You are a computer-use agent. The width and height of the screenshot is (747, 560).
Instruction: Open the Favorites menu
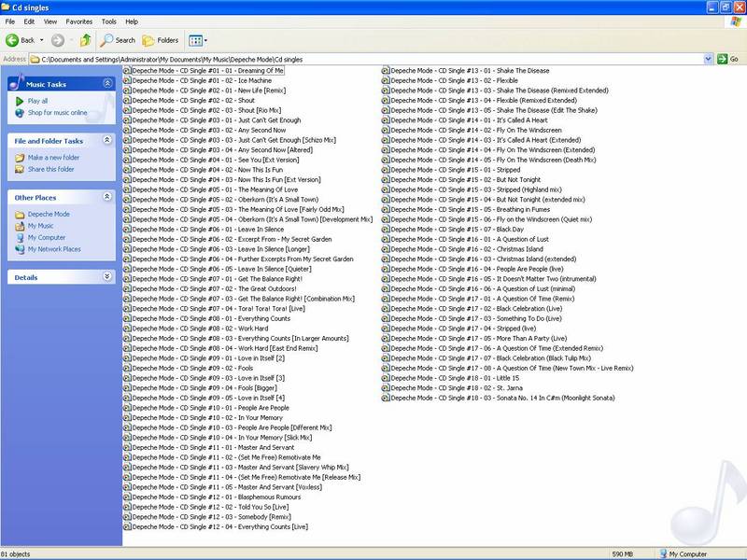(x=79, y=21)
